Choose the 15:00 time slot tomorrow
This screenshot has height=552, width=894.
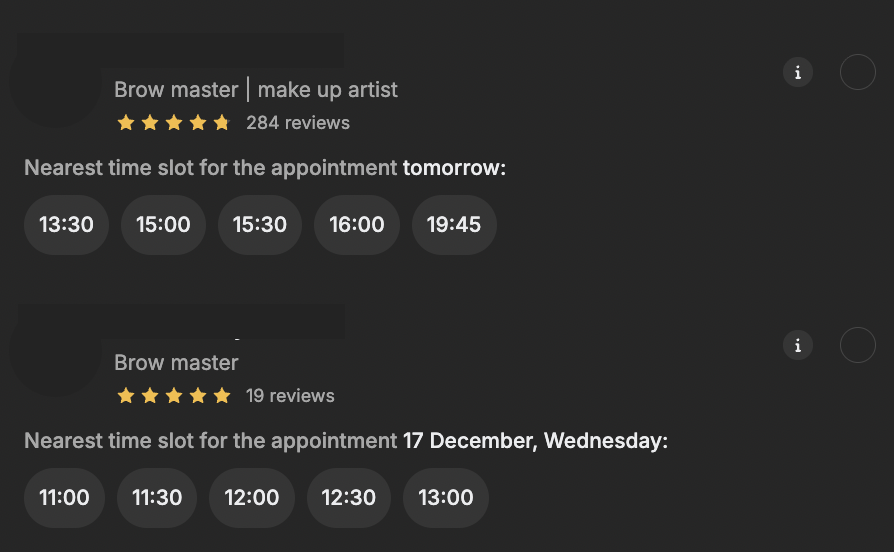tap(163, 225)
